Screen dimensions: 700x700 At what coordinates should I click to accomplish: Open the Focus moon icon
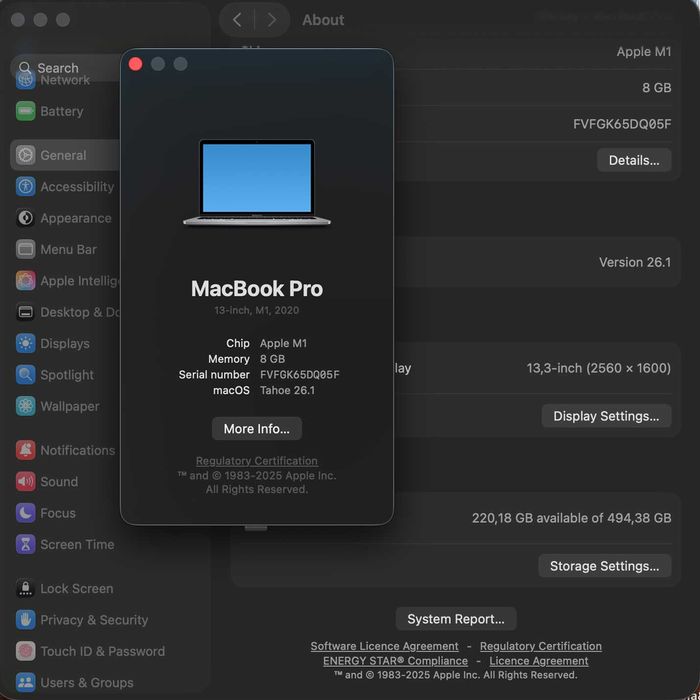(x=25, y=513)
